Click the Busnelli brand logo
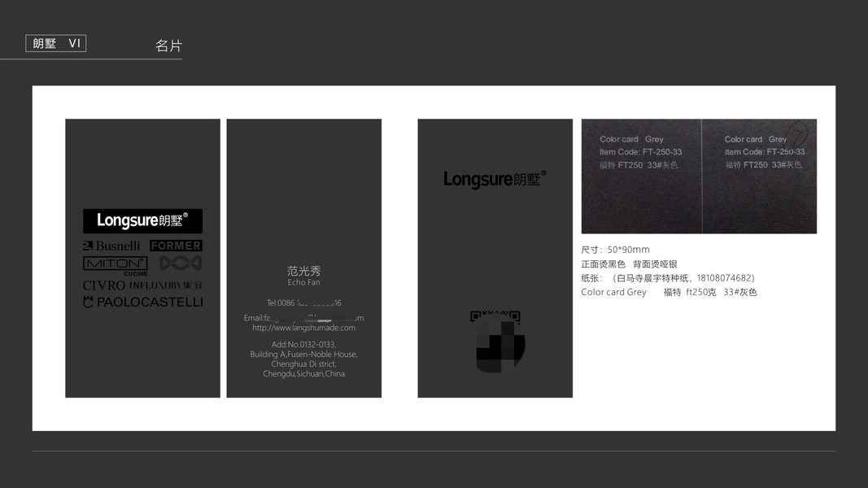The image size is (868, 488). (111, 246)
